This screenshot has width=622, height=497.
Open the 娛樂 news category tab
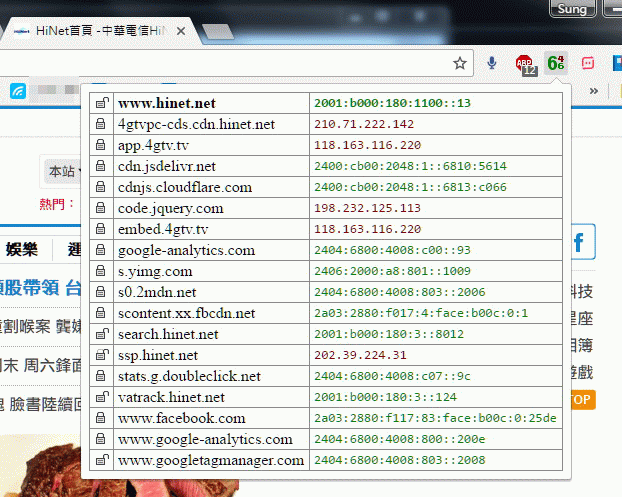(22, 249)
